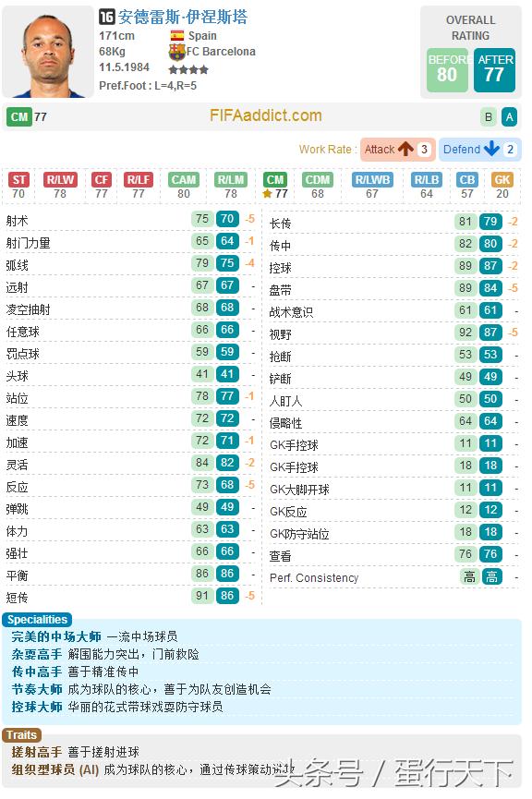Screen dimensions: 532x799
Task: Click the 节奏大师 speciality
Action: [37, 689]
